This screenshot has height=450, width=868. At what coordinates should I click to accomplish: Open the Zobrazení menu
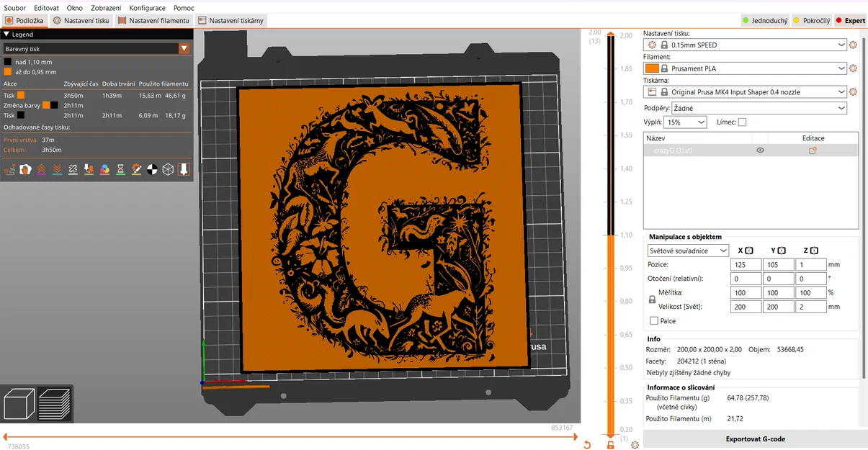pyautogui.click(x=106, y=8)
